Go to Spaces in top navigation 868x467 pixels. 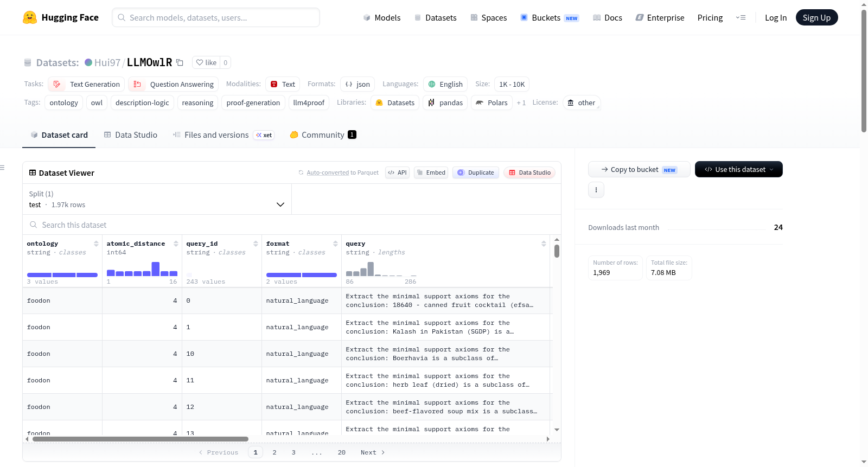point(489,18)
